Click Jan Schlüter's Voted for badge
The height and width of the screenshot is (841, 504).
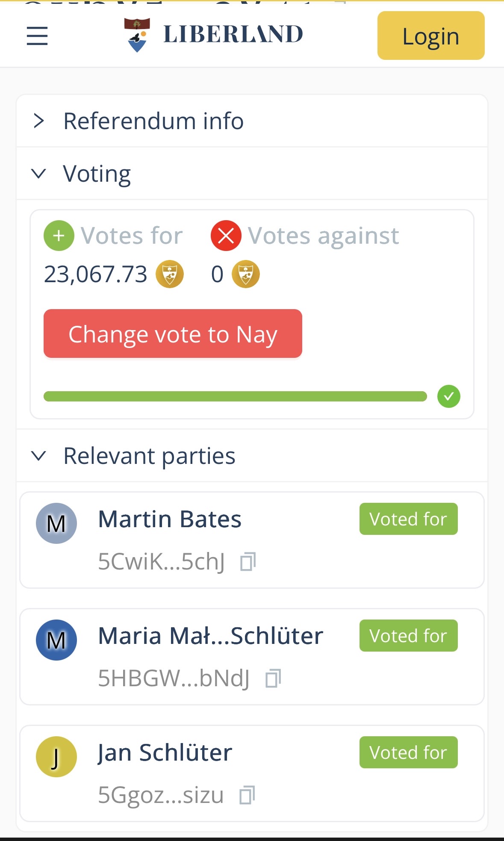408,752
